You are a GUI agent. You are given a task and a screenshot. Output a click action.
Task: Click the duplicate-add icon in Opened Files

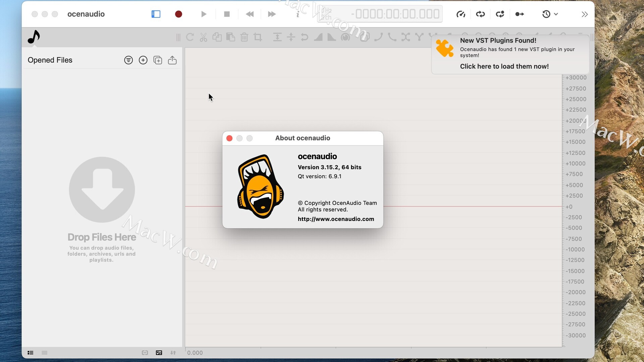coord(158,60)
